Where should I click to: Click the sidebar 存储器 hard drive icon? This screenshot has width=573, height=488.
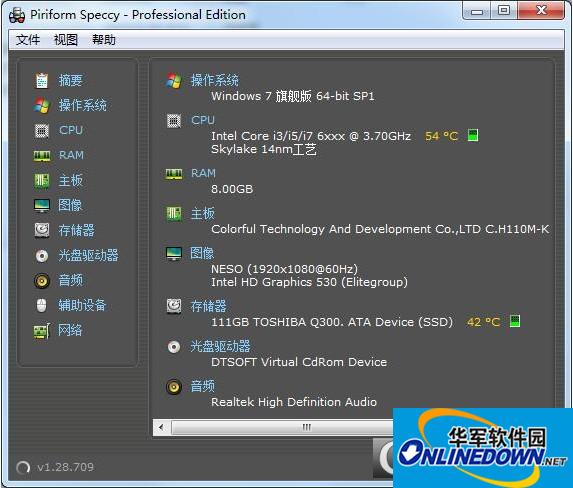pyautogui.click(x=42, y=230)
